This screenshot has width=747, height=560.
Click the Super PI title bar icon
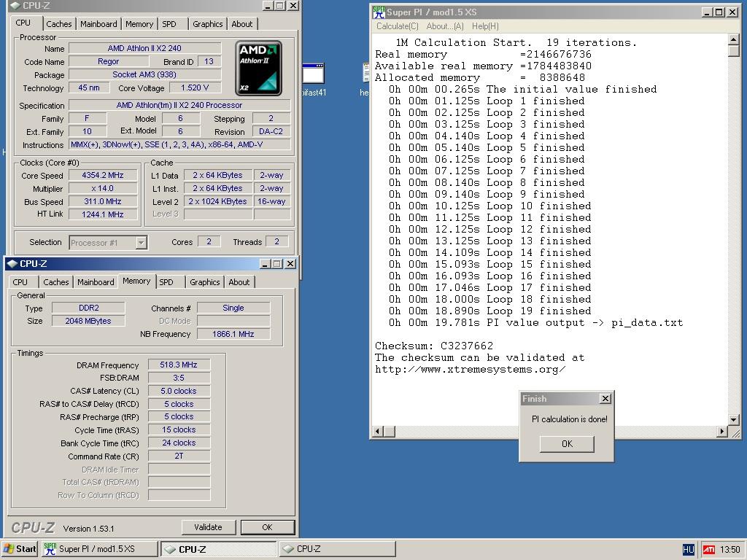click(379, 12)
